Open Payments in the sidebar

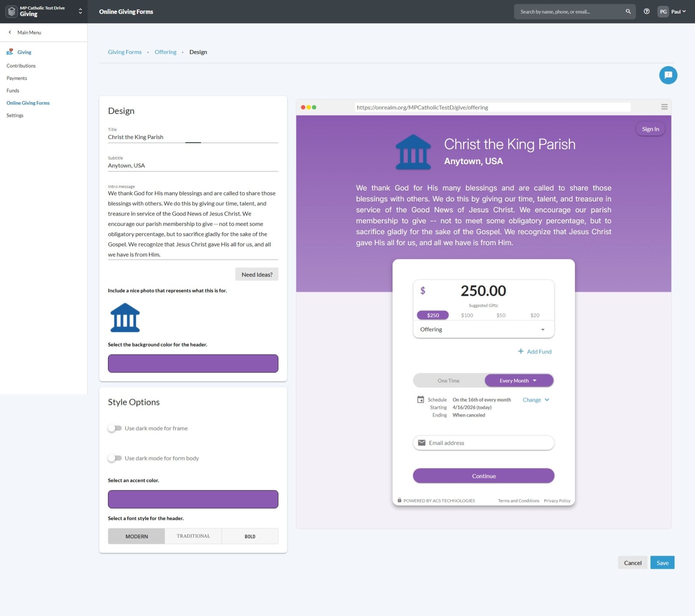point(17,78)
